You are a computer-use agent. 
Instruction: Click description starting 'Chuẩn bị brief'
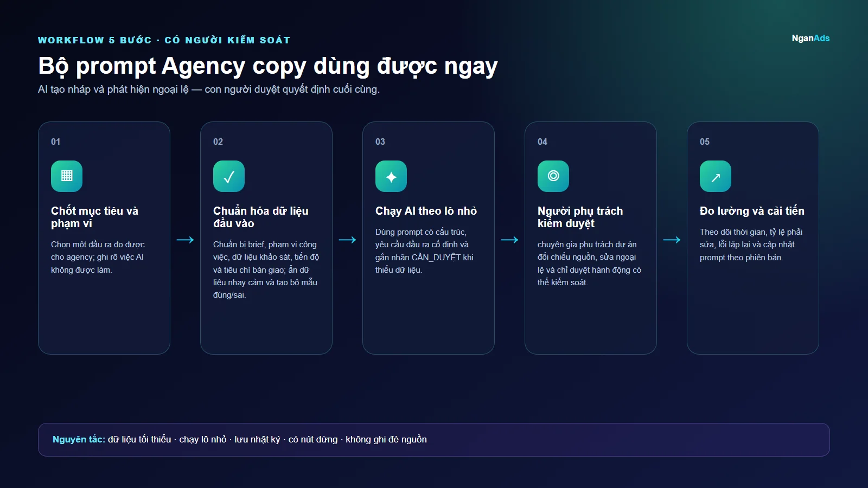pos(266,269)
